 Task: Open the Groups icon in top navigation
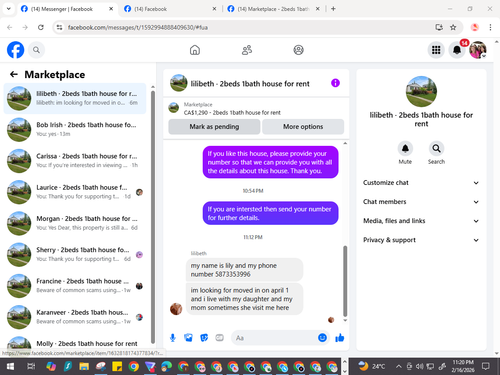pyautogui.click(x=298, y=50)
